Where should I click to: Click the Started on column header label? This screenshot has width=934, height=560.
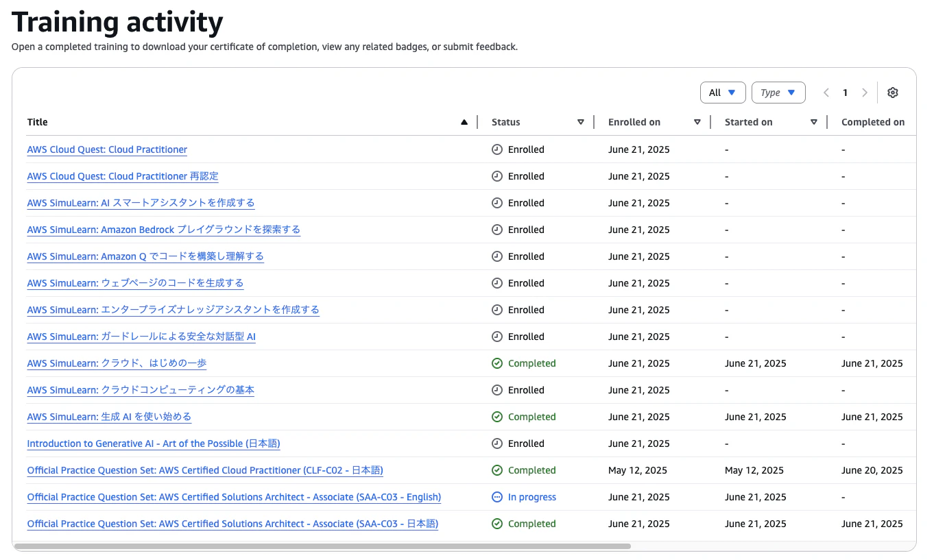pyautogui.click(x=749, y=122)
